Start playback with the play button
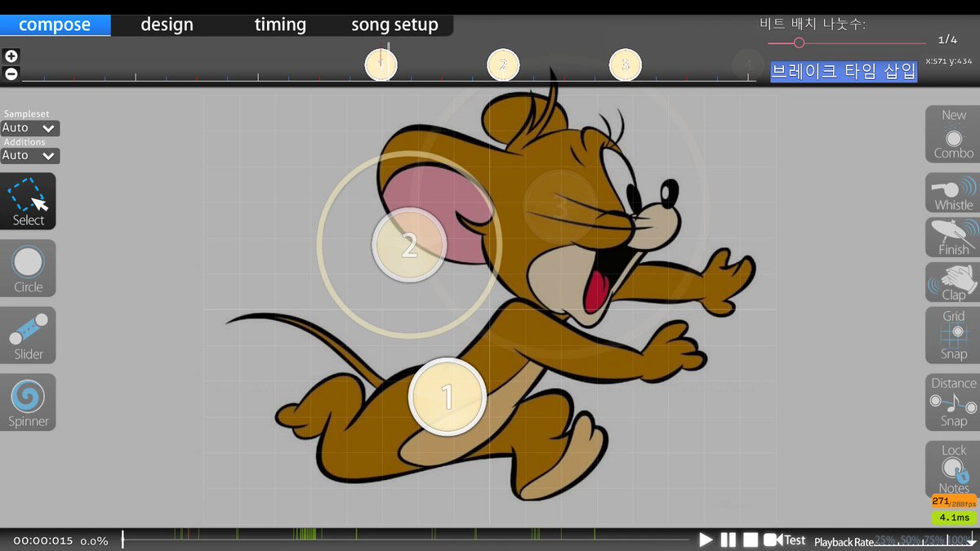This screenshot has width=980, height=551. [x=706, y=540]
